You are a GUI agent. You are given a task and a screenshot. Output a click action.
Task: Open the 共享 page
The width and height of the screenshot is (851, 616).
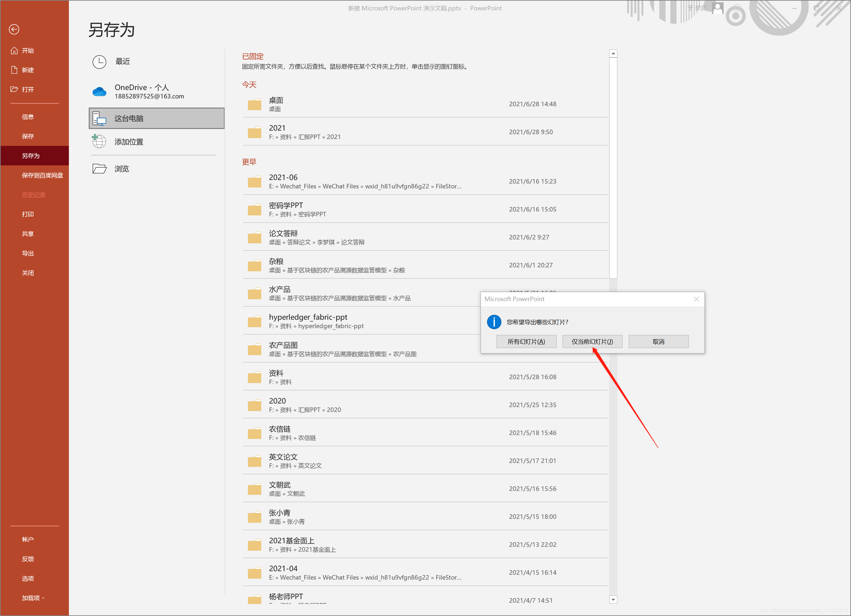pos(34,234)
